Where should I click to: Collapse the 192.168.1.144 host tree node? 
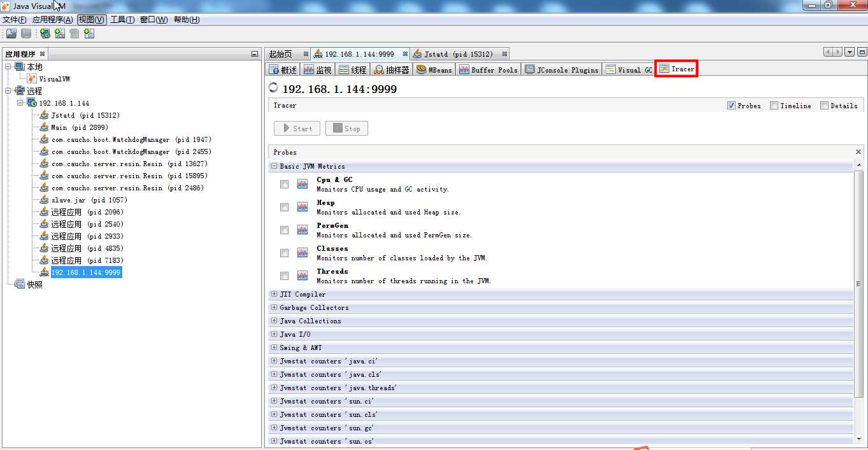20,103
